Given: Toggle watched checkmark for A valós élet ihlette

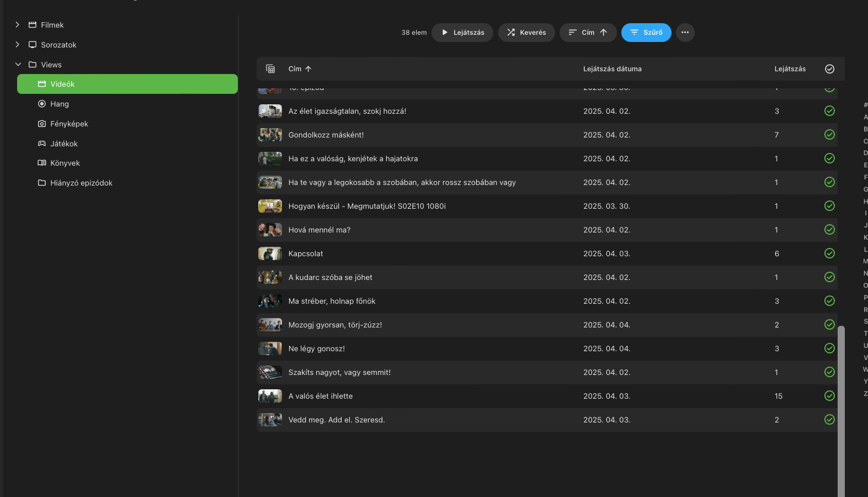Looking at the screenshot, I should pyautogui.click(x=829, y=396).
